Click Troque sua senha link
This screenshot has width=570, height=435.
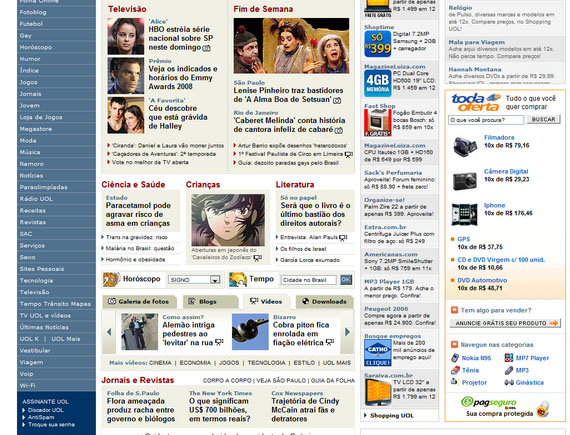(51, 424)
